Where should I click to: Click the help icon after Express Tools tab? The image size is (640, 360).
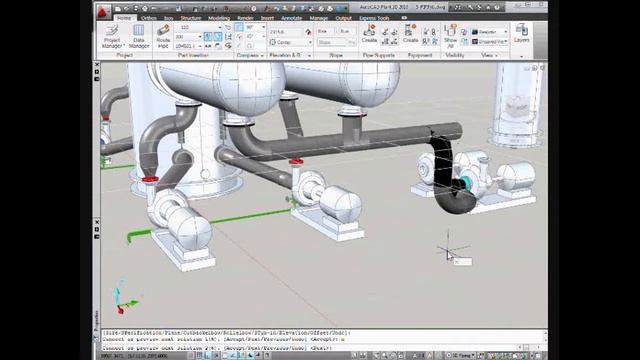point(404,18)
